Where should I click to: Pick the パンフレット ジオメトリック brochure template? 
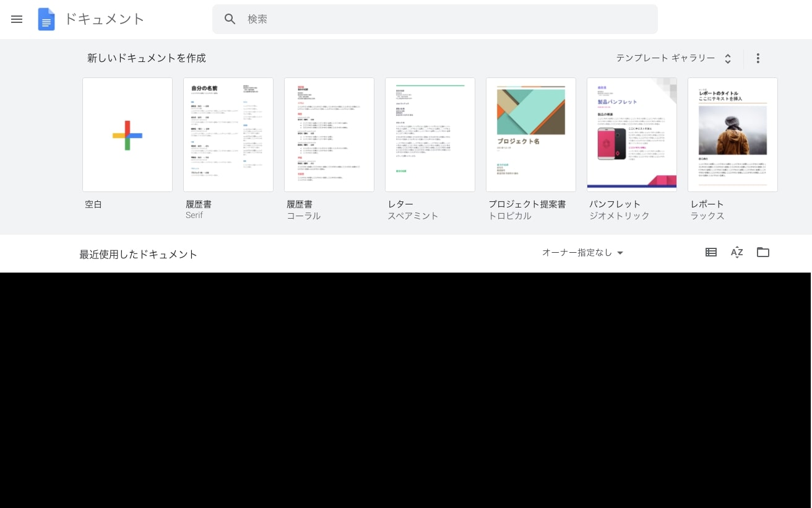(632, 134)
